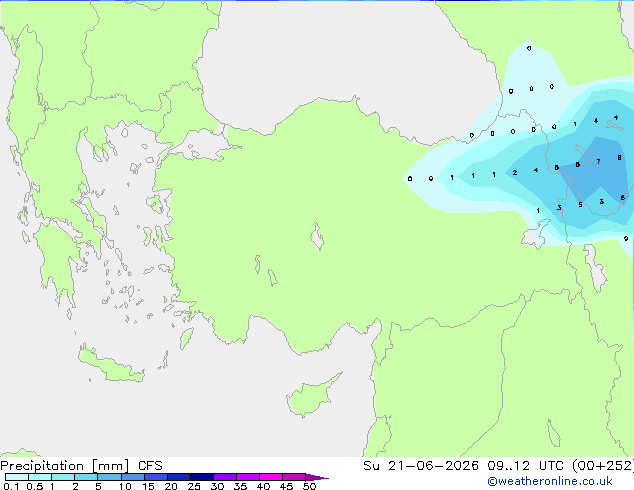Pick the legend swatch between 1 and 2
Screen dimensions: 634x490
pyautogui.click(x=63, y=477)
